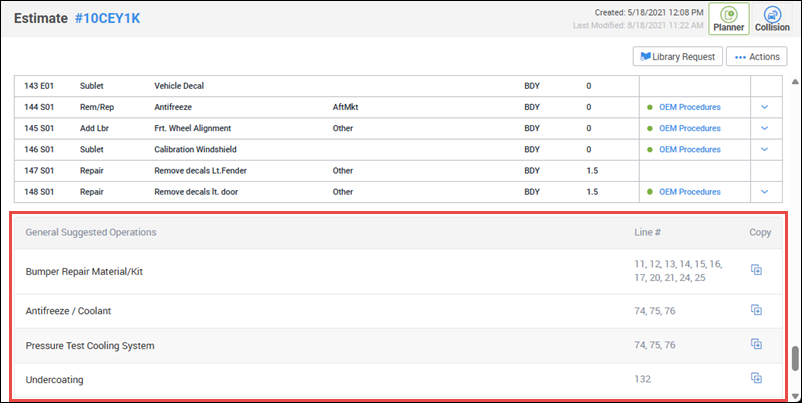Expand the Antifreeze row chevron

pos(765,107)
